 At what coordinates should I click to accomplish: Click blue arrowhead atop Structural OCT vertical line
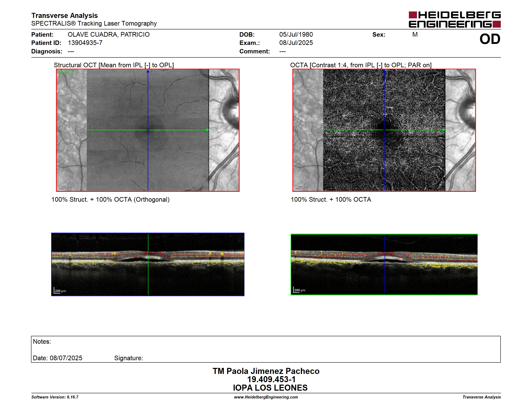point(148,71)
